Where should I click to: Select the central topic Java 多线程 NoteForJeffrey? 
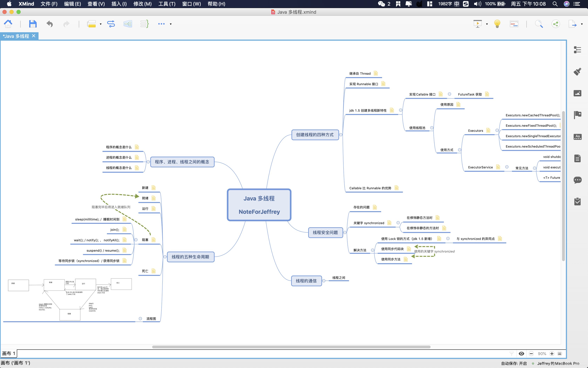[x=259, y=205]
